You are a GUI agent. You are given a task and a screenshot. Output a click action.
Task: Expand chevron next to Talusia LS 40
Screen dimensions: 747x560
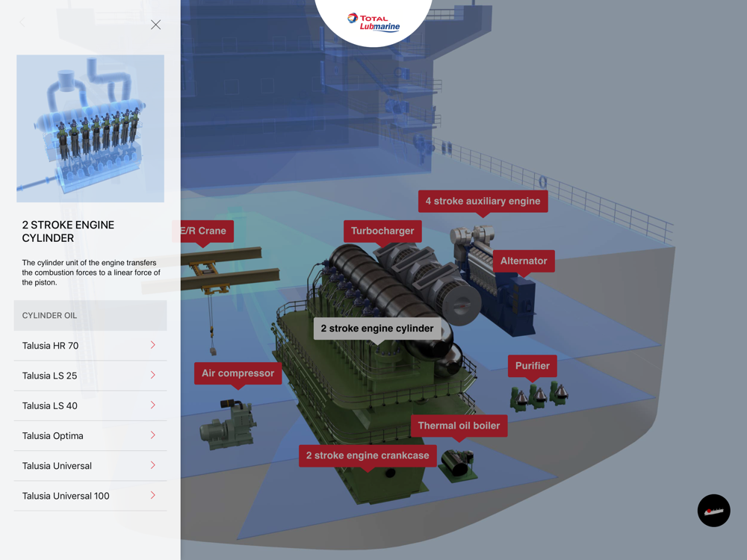coord(153,405)
